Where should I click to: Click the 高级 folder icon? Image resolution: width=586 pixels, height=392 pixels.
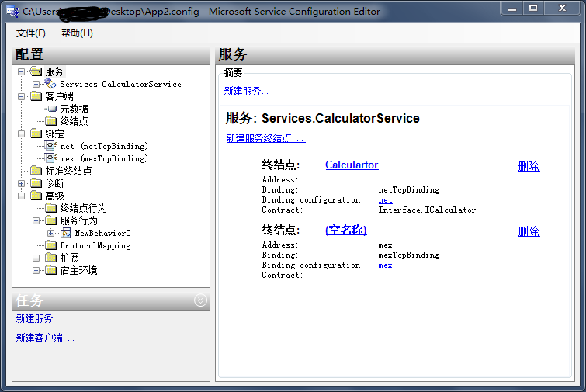click(x=36, y=196)
